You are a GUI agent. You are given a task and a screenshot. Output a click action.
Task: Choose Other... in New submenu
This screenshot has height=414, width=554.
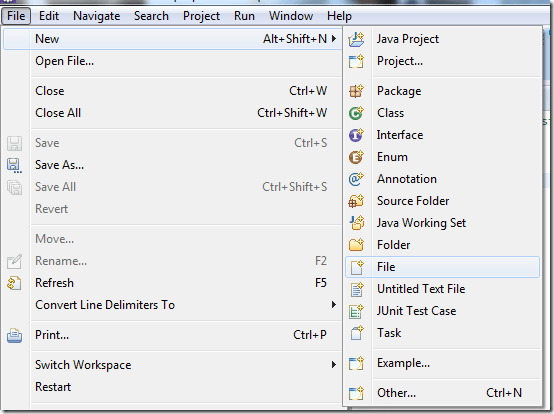(442, 393)
